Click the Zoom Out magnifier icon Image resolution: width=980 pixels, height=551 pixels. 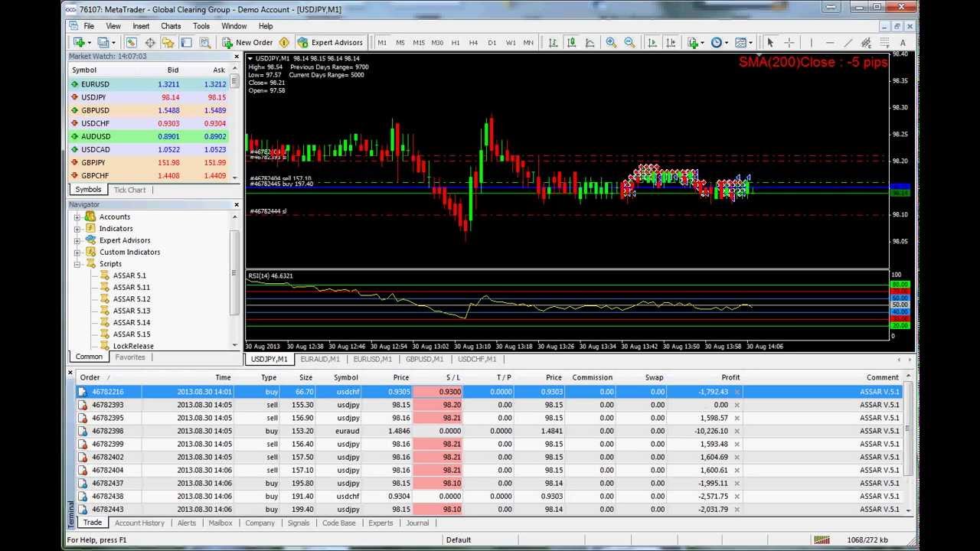(629, 43)
